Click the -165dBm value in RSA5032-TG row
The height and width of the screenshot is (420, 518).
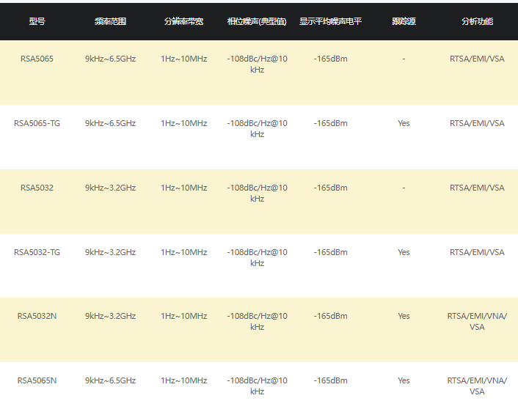330,252
